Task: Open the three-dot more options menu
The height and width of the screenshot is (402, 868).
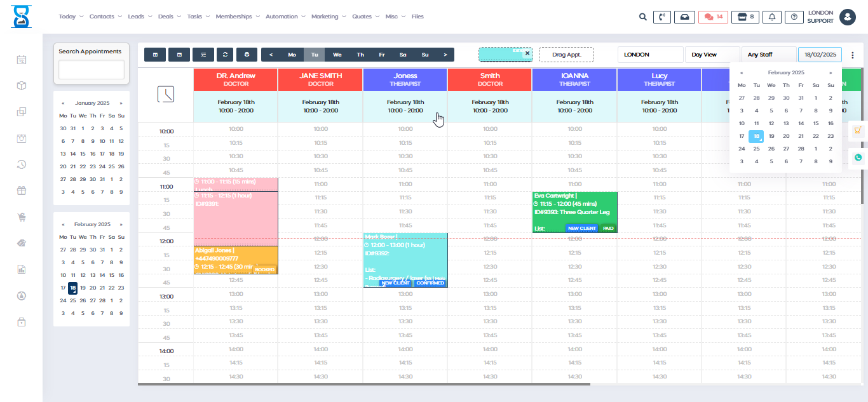Action: 853,55
